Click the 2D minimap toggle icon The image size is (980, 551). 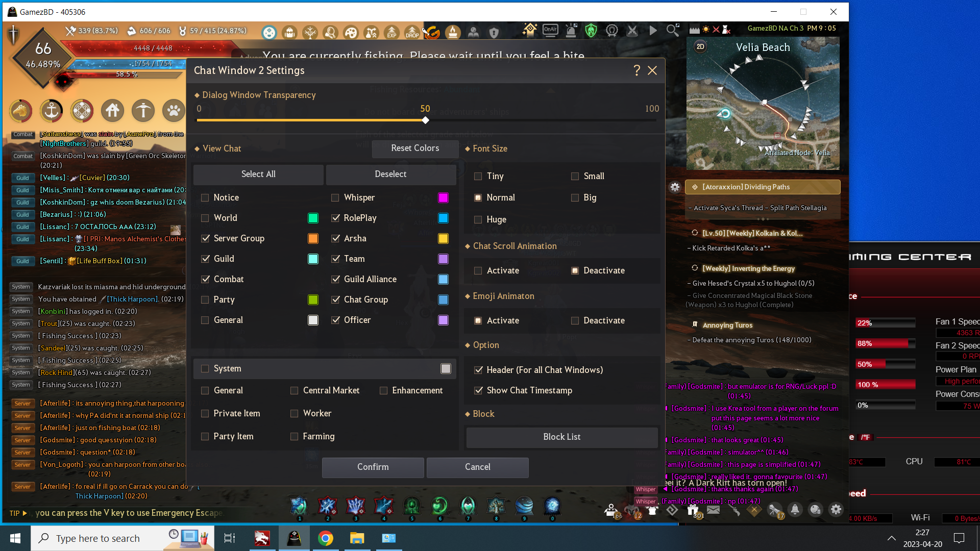pos(700,47)
